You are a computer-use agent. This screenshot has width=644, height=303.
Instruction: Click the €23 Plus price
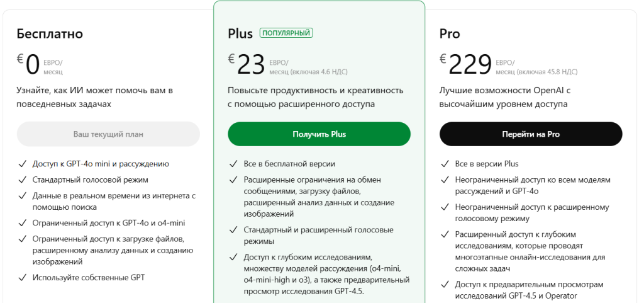point(247,65)
